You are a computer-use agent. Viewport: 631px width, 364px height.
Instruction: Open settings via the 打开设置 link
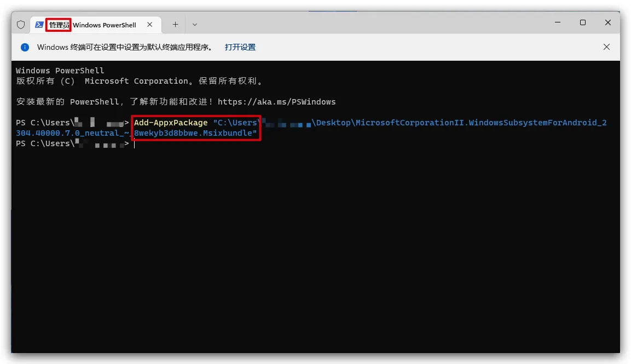tap(240, 47)
